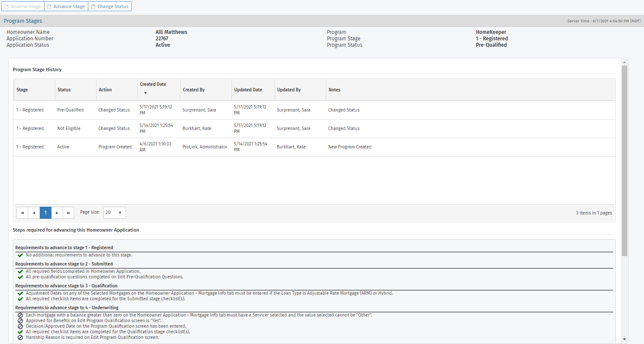
Task: Click the vertical scrollbar down arrow
Action: (x=624, y=339)
